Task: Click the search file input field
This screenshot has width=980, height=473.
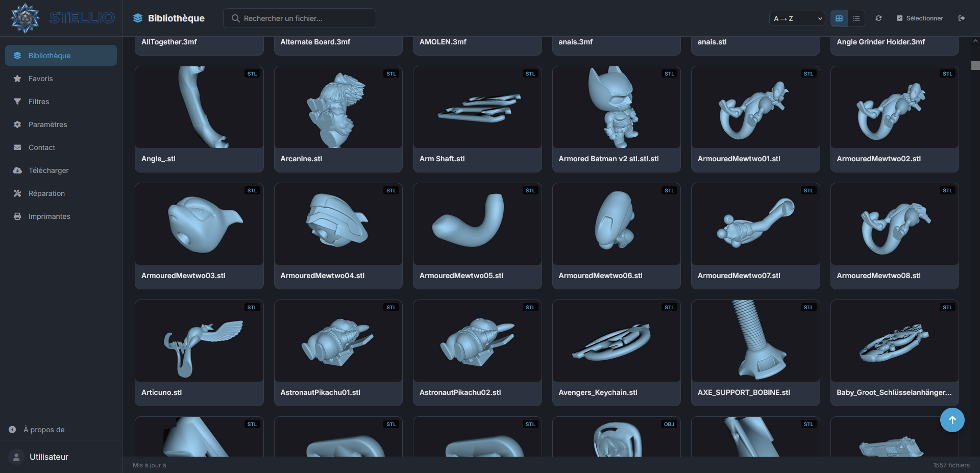Action: [300, 18]
